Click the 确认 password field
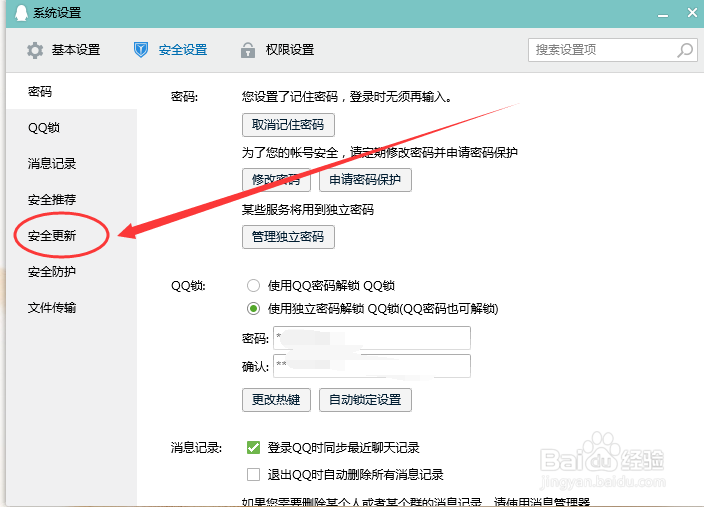This screenshot has width=704, height=507. click(372, 366)
